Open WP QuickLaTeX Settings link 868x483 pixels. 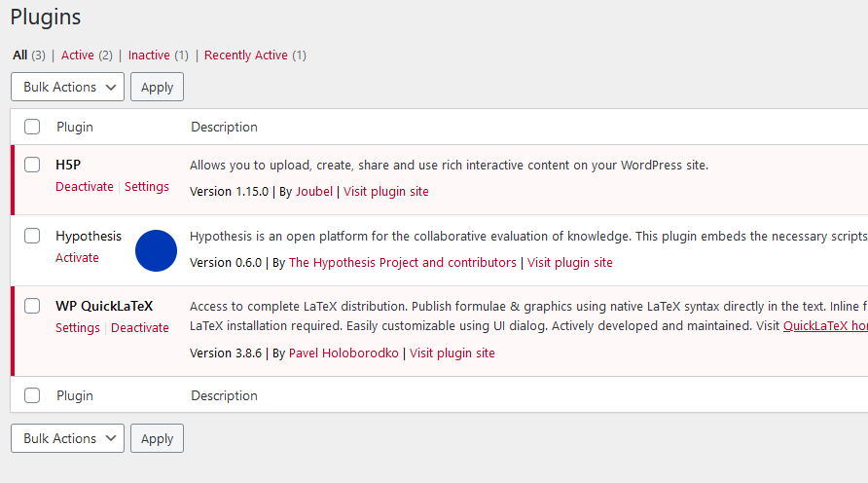[x=78, y=328]
